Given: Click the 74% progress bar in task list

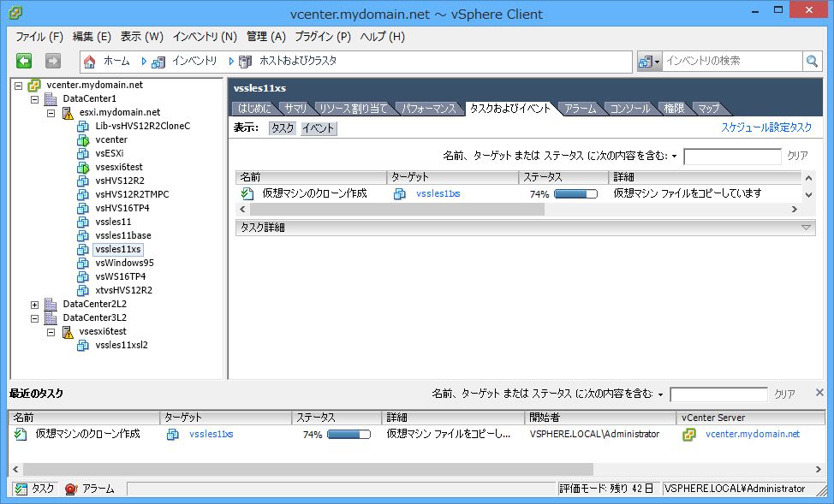Looking at the screenshot, I should coord(575,194).
